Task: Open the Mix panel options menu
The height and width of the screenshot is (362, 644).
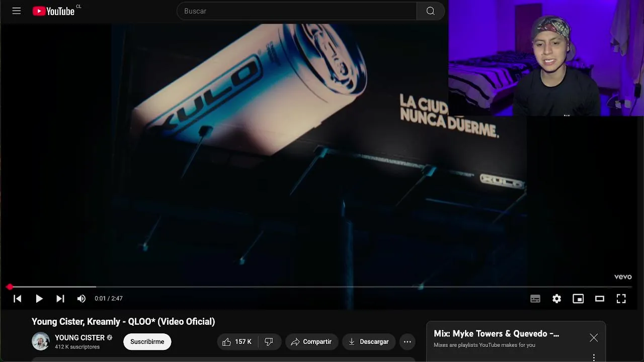Action: point(594,357)
